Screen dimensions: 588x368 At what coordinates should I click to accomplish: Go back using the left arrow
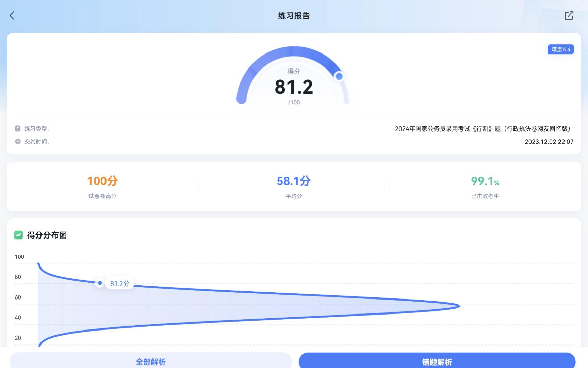(x=12, y=16)
